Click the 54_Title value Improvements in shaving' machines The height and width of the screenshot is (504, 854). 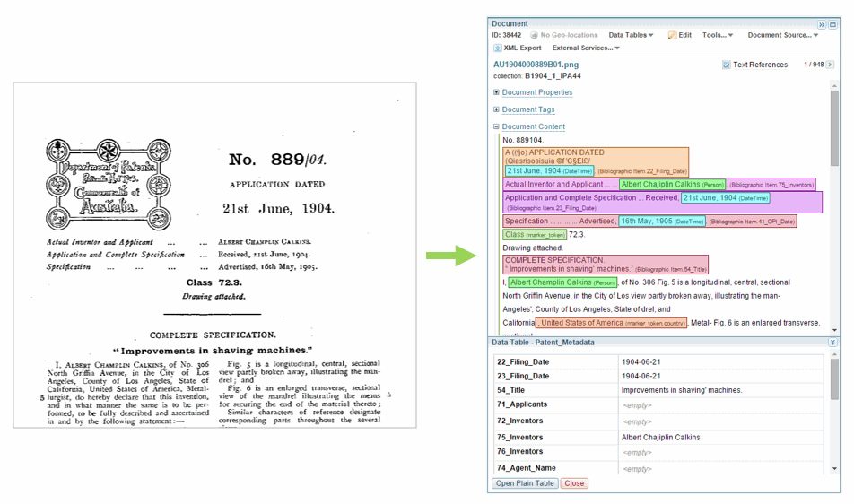(682, 390)
